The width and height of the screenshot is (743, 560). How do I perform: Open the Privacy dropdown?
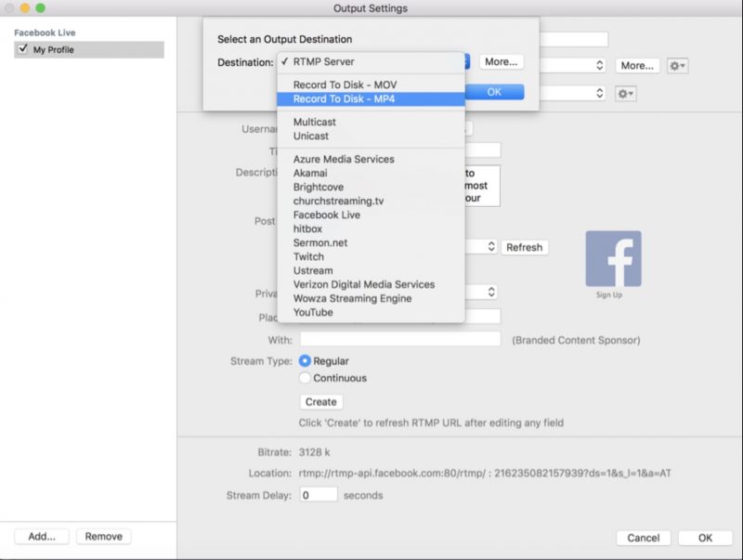481,292
